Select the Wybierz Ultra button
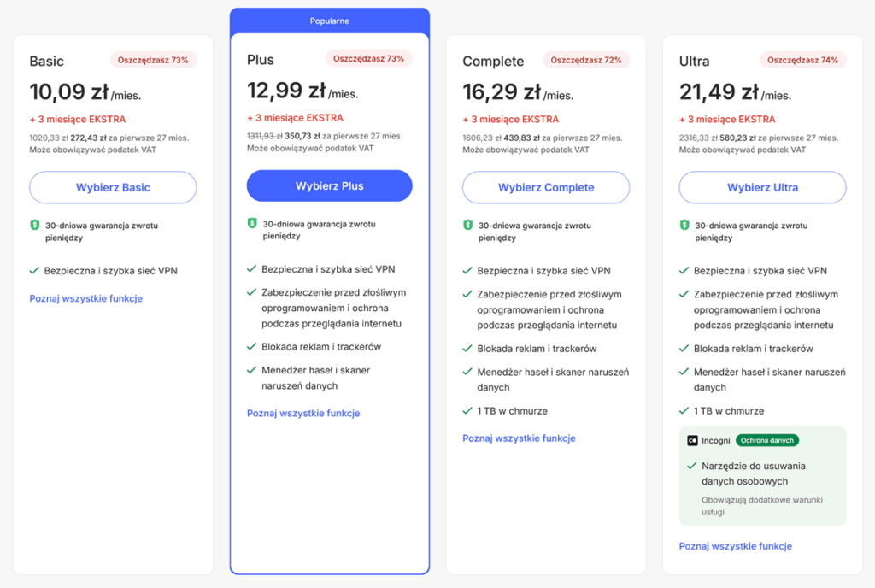Screen dimensions: 875x588 click(x=762, y=188)
